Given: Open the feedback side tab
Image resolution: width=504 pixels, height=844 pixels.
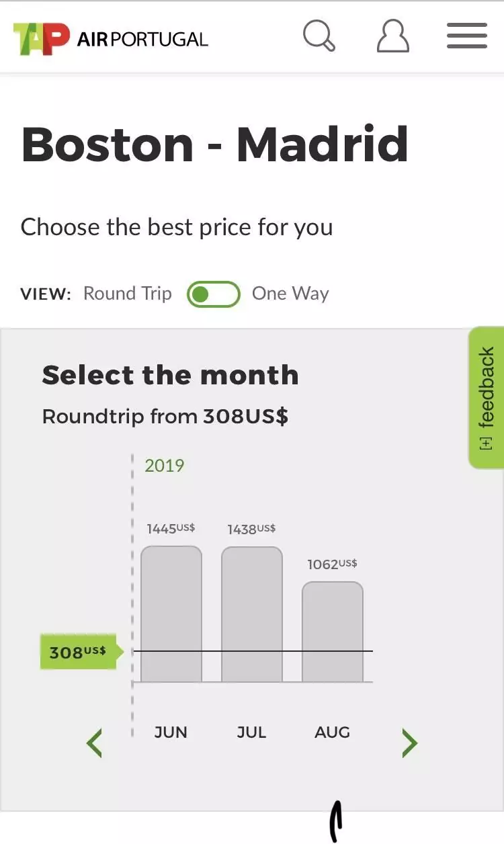Looking at the screenshot, I should tap(486, 398).
